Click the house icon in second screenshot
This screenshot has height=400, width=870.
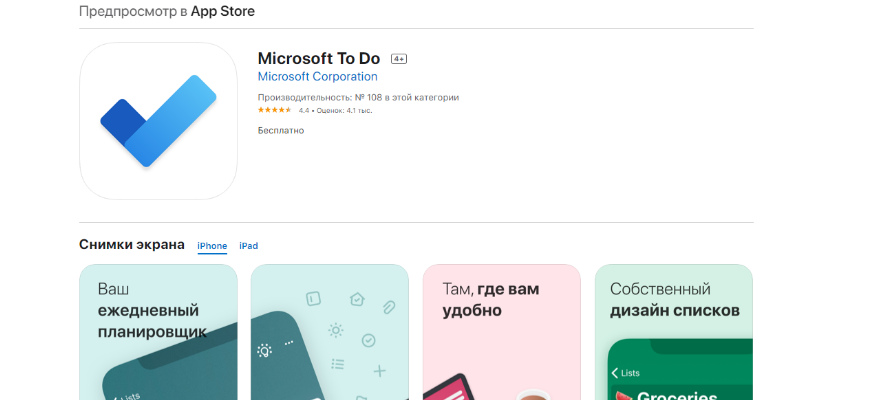pos(357,298)
